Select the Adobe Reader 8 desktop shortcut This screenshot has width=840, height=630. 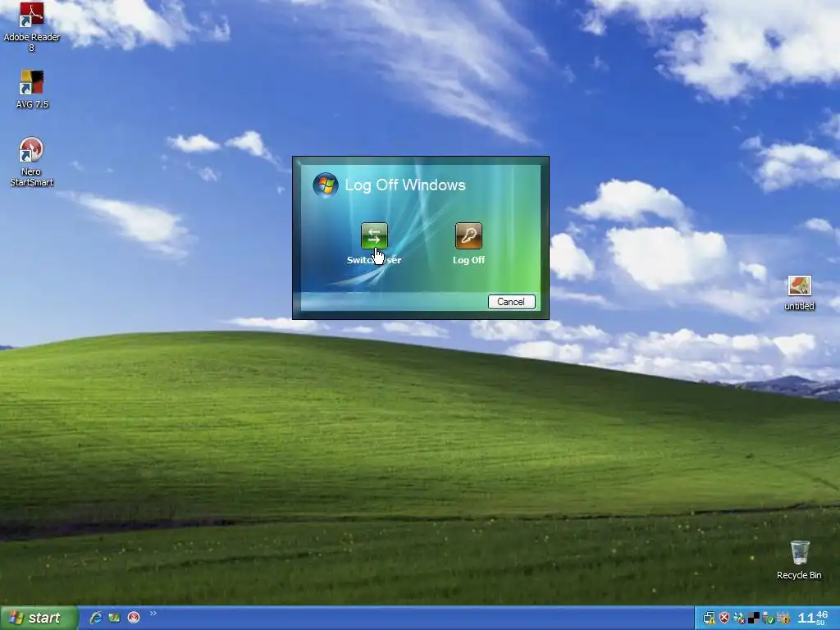pos(32,27)
